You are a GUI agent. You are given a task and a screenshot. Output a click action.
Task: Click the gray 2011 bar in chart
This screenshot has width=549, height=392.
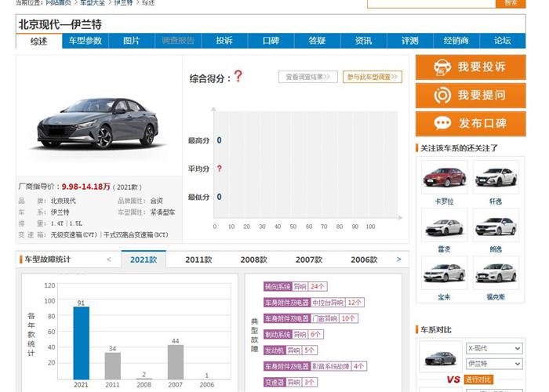(x=113, y=366)
